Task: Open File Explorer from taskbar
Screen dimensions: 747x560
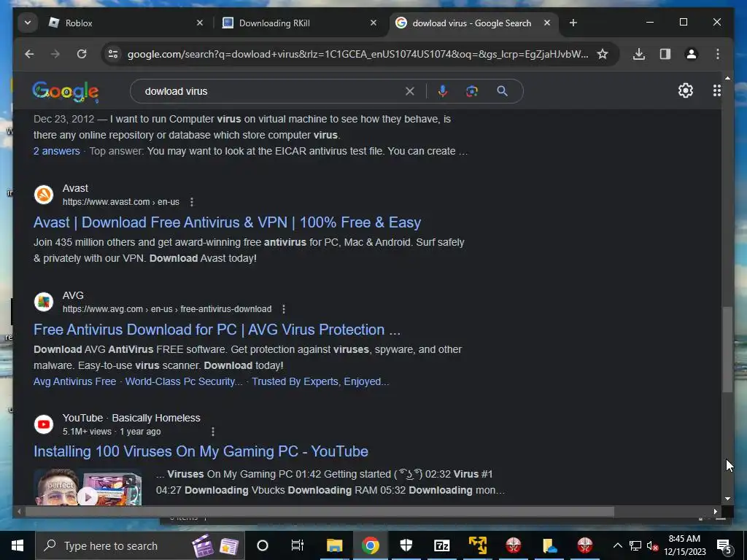Action: pos(334,545)
